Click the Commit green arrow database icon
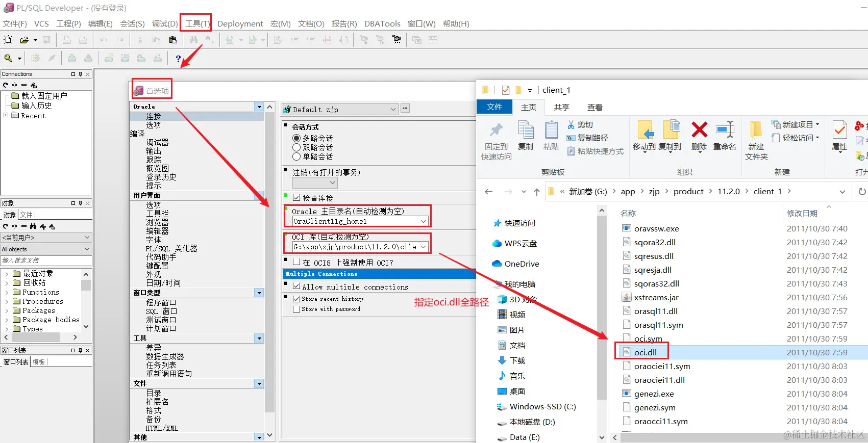This screenshot has width=868, height=443. click(x=72, y=58)
